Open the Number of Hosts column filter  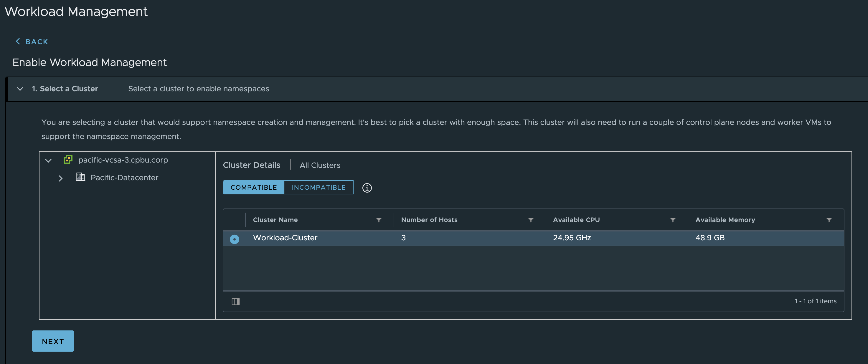click(x=531, y=220)
